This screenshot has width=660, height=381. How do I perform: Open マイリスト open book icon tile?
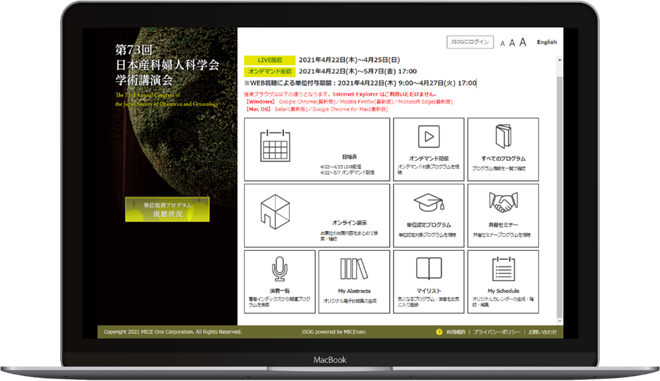point(428,282)
